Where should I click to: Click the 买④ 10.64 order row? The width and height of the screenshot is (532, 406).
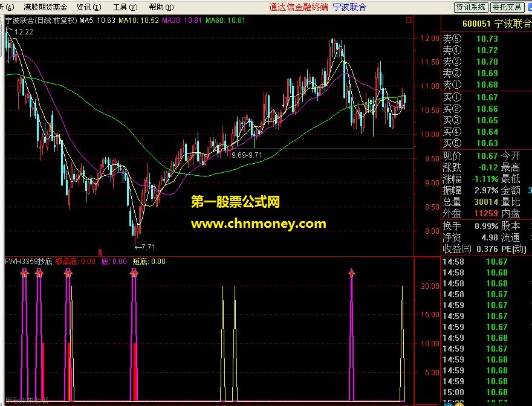486,132
